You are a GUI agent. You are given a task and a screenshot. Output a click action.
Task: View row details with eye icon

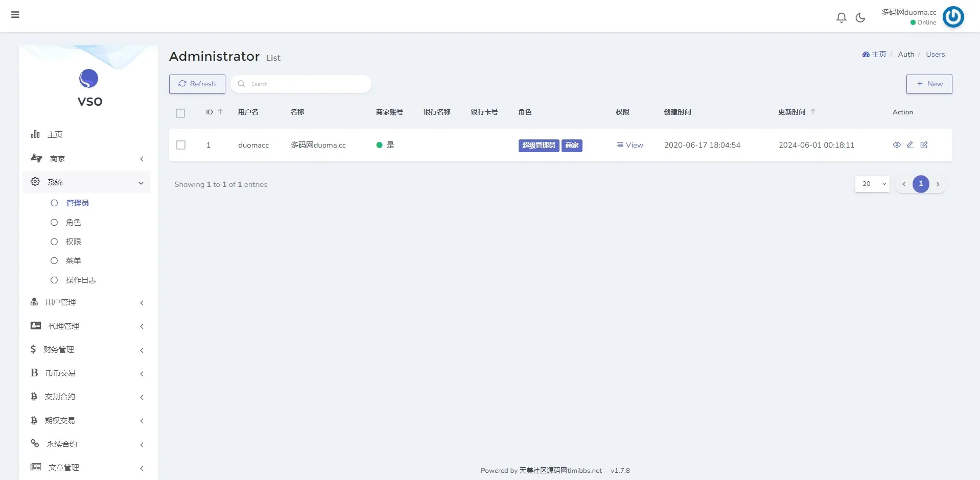897,145
